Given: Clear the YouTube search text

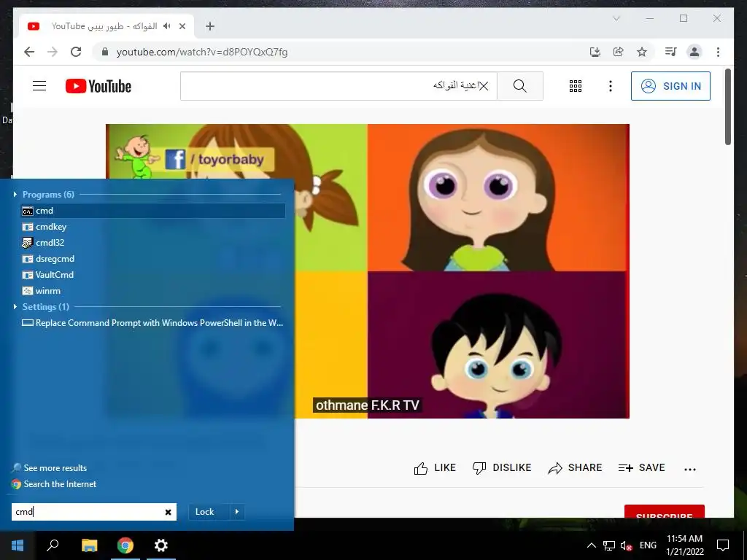Looking at the screenshot, I should (x=484, y=86).
